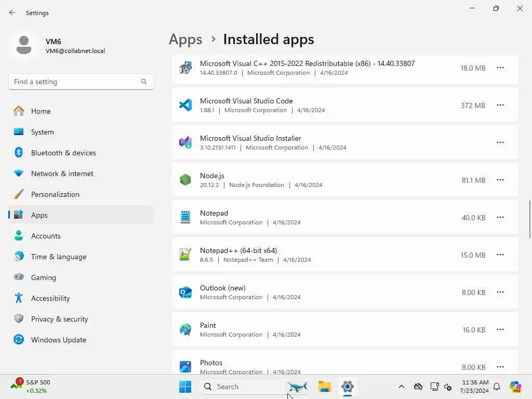Select Apps in the sidebar
The height and width of the screenshot is (399, 532).
81,215
